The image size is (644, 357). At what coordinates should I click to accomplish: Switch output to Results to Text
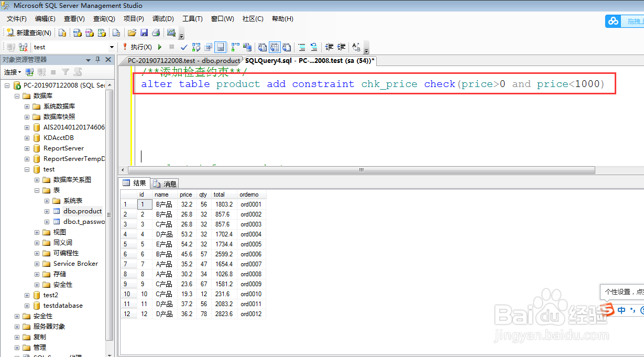[x=263, y=47]
